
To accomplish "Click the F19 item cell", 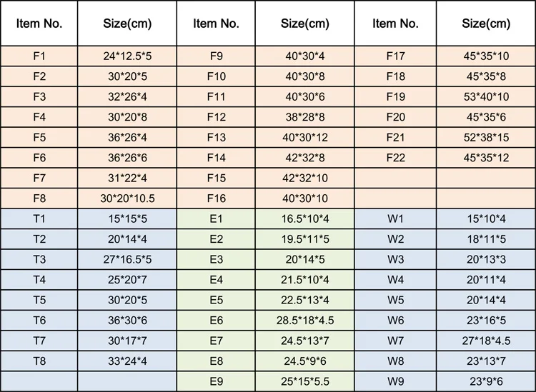I will coord(395,96).
